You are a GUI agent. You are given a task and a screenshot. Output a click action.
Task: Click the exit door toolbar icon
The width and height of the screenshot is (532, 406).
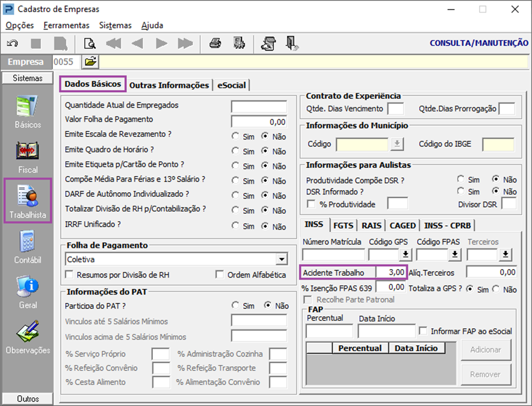point(292,43)
